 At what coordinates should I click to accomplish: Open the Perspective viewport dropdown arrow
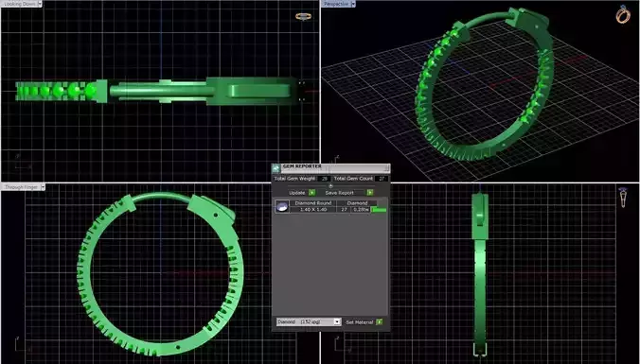[353, 4]
